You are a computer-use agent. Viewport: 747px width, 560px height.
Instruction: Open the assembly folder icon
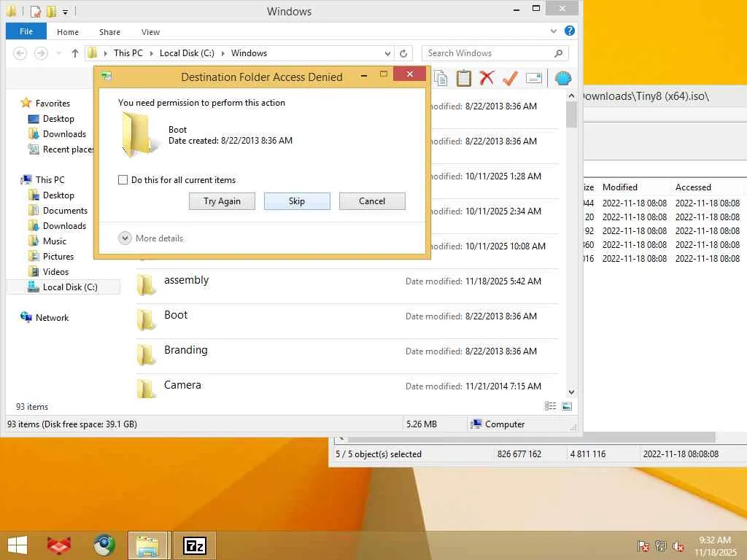146,285
